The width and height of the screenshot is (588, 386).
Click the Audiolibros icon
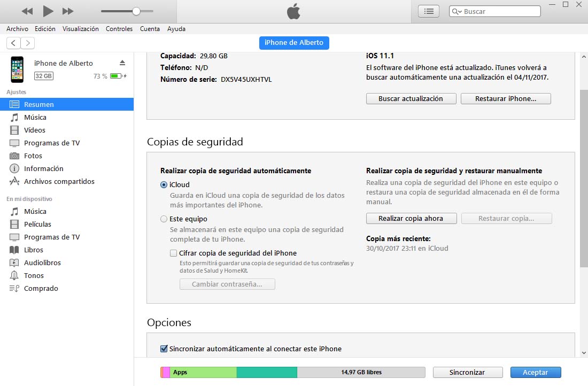tap(14, 263)
